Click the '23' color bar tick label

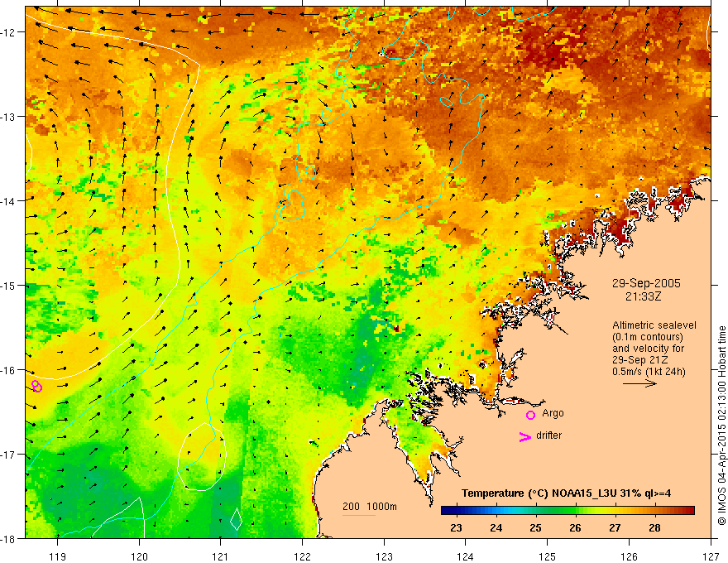[x=457, y=527]
